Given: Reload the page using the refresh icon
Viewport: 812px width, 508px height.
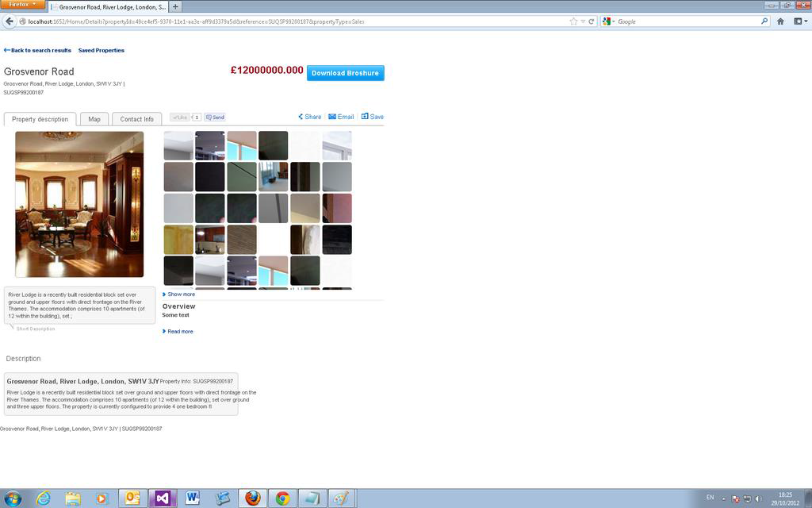Looking at the screenshot, I should pos(591,21).
